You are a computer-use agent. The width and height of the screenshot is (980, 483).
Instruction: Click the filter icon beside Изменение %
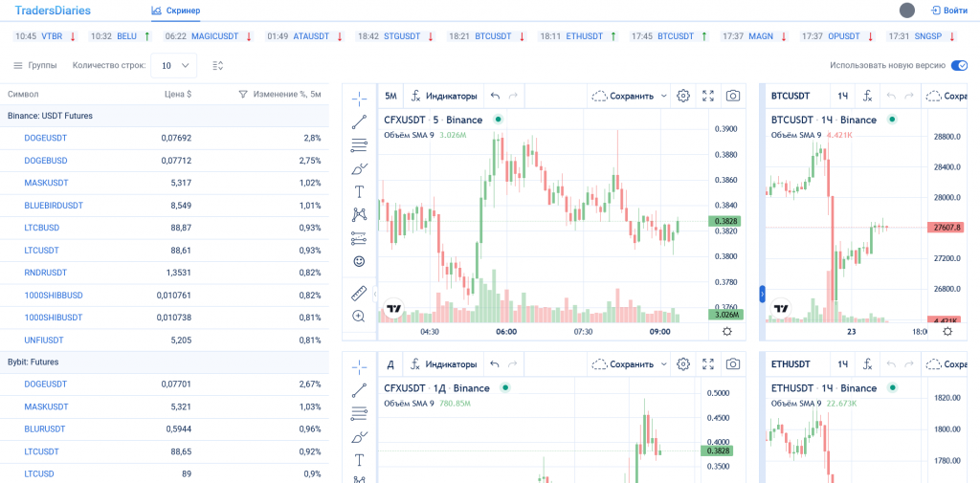point(243,95)
